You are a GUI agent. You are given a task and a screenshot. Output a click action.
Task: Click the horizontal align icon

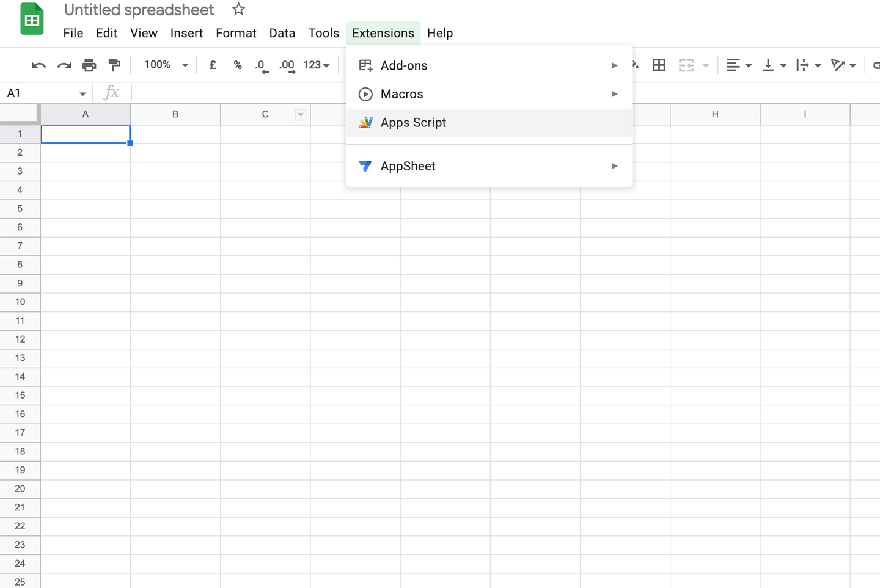tap(735, 64)
